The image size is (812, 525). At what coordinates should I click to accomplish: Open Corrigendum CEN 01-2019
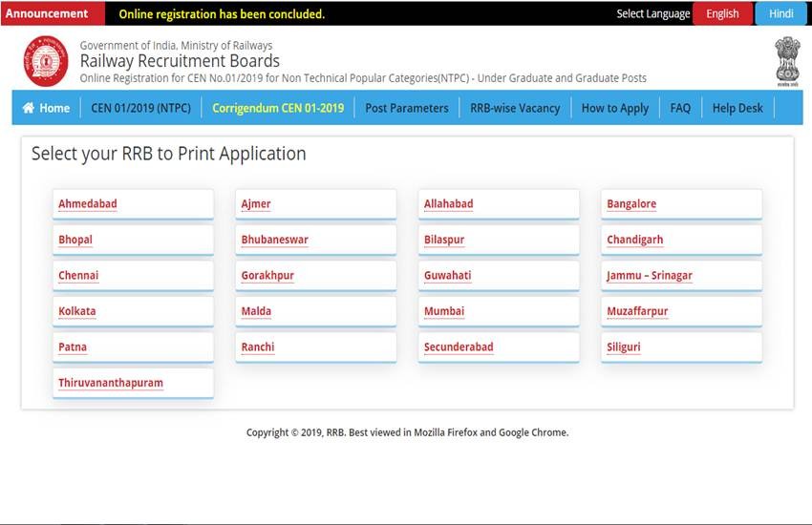pos(277,108)
